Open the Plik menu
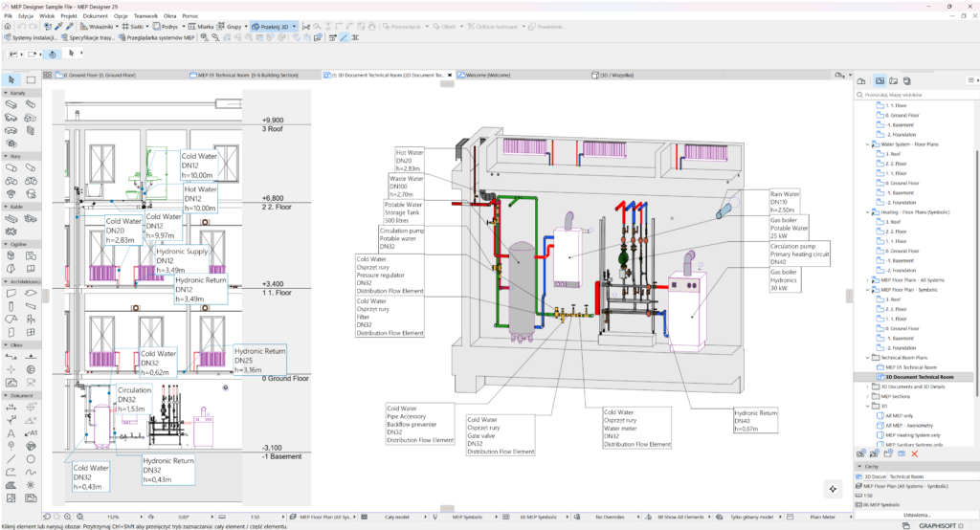Screen dimensions: 980x530 point(8,16)
